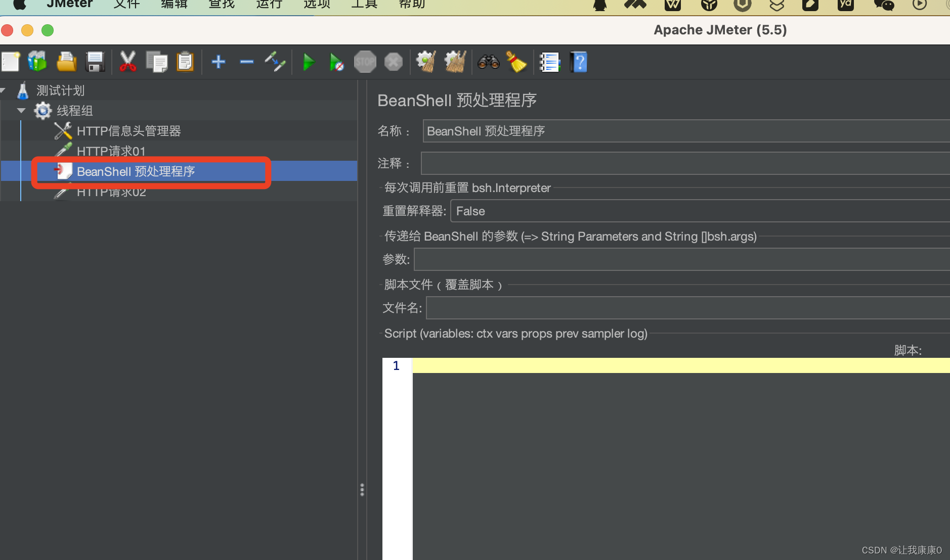This screenshot has height=560, width=950.
Task: Open the JMeter application menu
Action: [69, 4]
